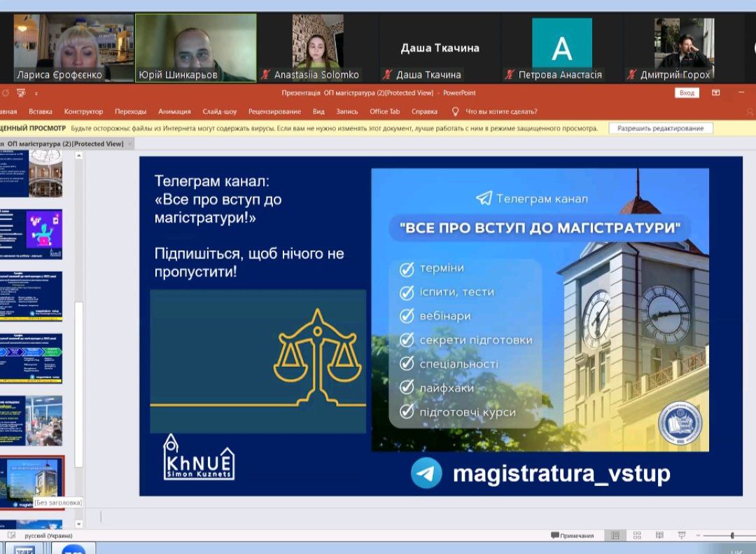Open the Примечания comments pane
This screenshot has height=554, width=756.
tap(573, 536)
